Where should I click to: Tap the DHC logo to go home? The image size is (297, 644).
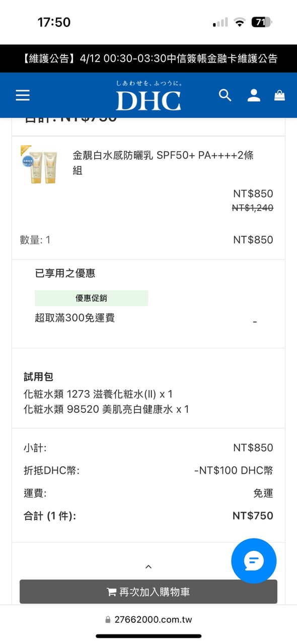(148, 99)
